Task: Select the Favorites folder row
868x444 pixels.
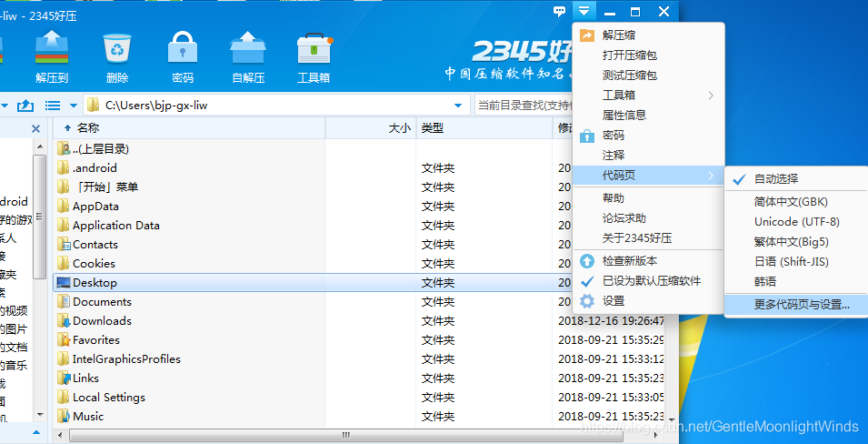Action: [360, 339]
